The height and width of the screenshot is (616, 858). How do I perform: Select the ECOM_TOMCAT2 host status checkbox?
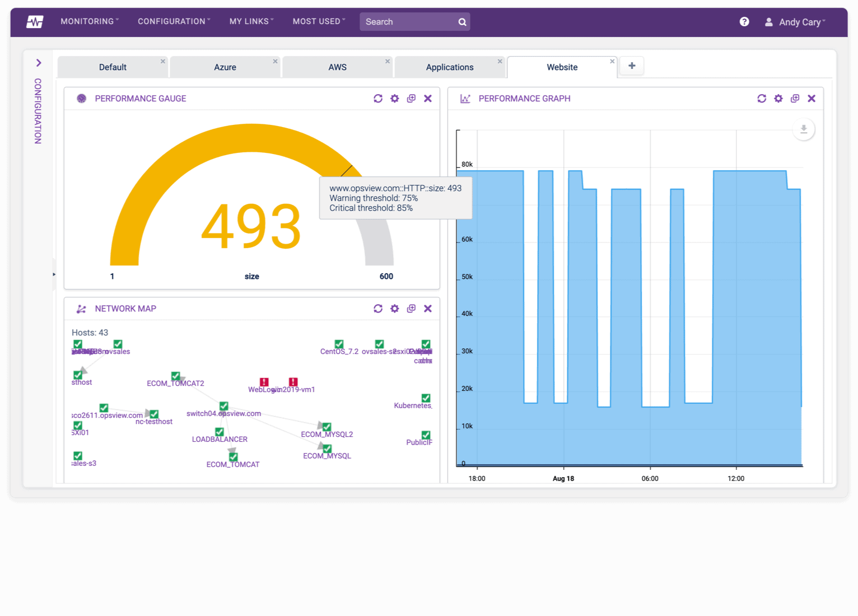(x=176, y=375)
